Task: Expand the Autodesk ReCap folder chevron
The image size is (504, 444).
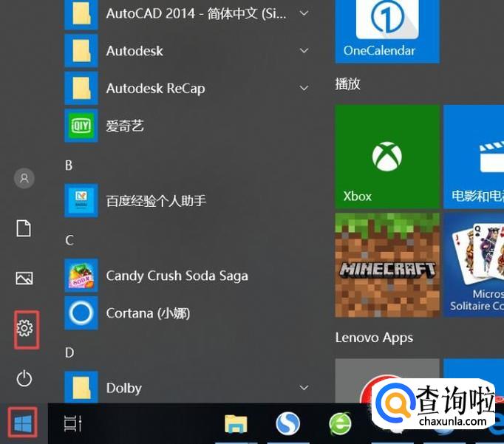Action: point(304,88)
